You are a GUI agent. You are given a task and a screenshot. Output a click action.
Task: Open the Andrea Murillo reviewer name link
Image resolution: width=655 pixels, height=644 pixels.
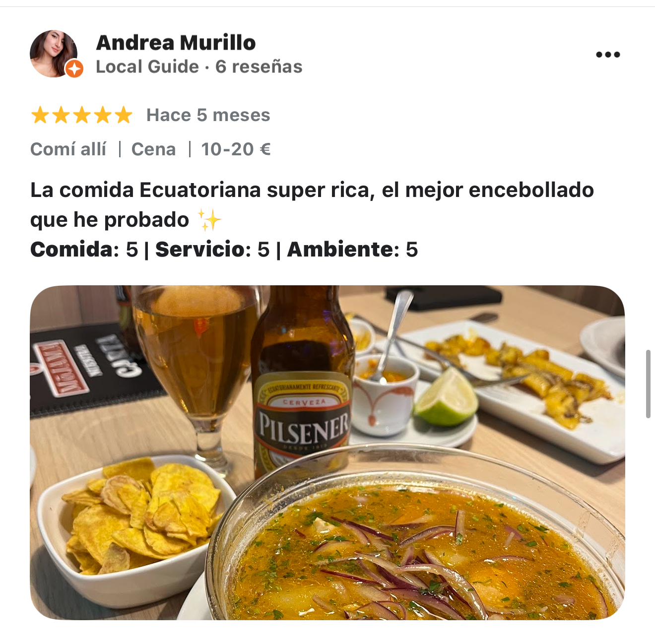click(x=176, y=43)
